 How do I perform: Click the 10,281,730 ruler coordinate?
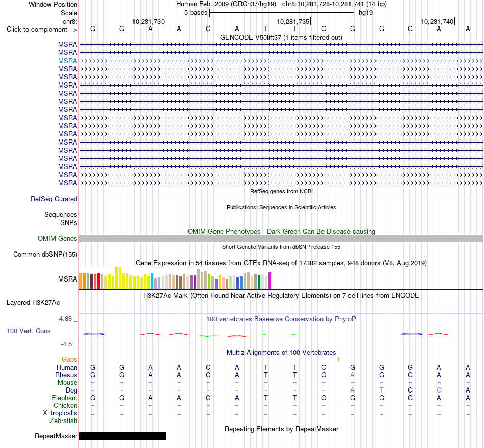point(148,21)
